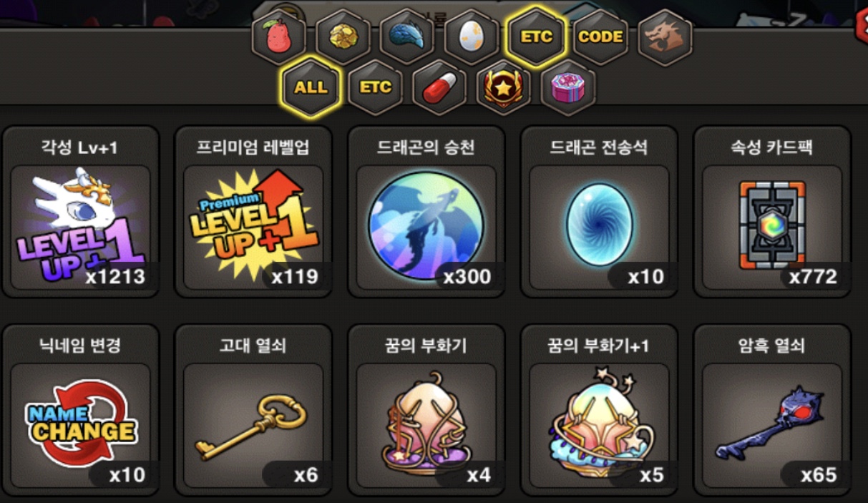Select the red fruit category icon
This screenshot has height=503, width=868.
pyautogui.click(x=279, y=37)
